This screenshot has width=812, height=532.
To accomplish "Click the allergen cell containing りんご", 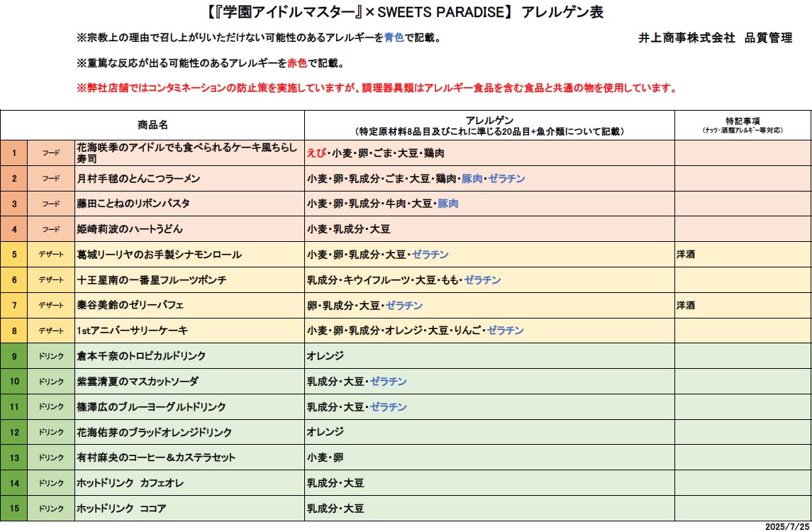I will coord(489,331).
